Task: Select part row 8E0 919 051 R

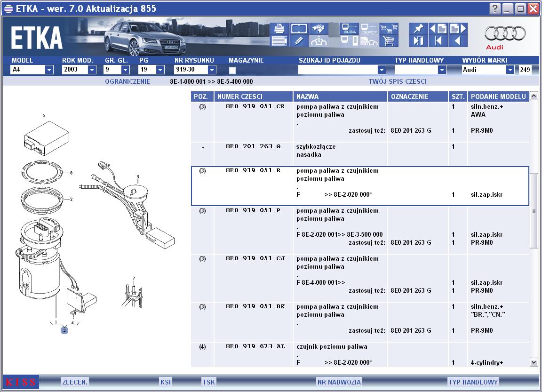Action: 360,186
